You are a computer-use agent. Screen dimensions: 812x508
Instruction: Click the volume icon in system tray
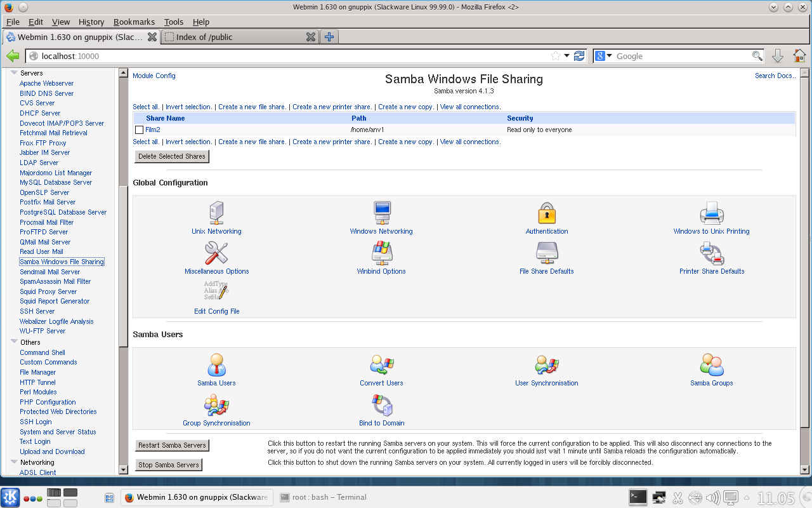713,497
